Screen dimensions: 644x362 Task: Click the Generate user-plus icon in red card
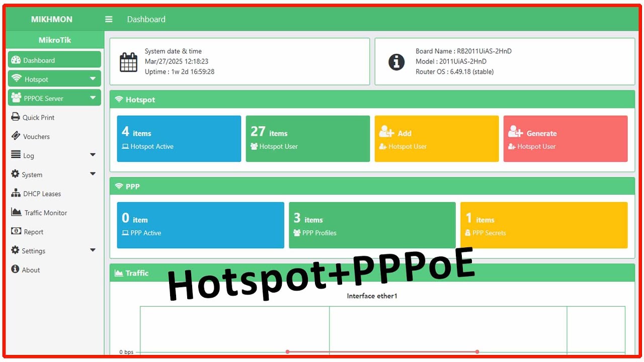(515, 132)
